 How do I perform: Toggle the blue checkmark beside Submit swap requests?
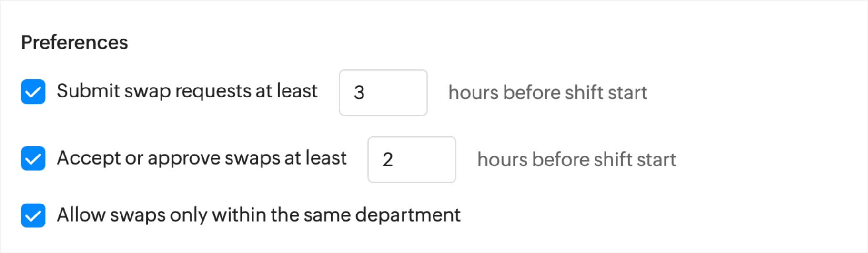33,92
